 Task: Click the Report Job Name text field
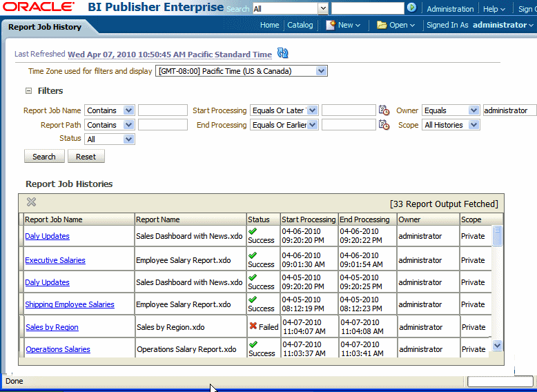tap(163, 110)
